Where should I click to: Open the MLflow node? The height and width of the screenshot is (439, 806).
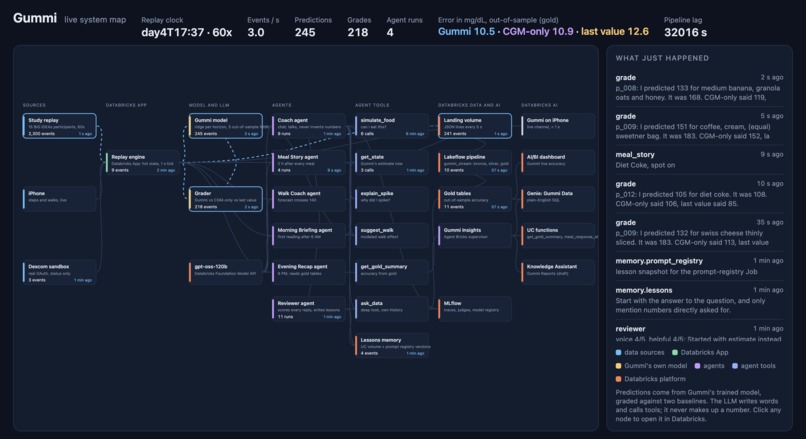pyautogui.click(x=475, y=308)
